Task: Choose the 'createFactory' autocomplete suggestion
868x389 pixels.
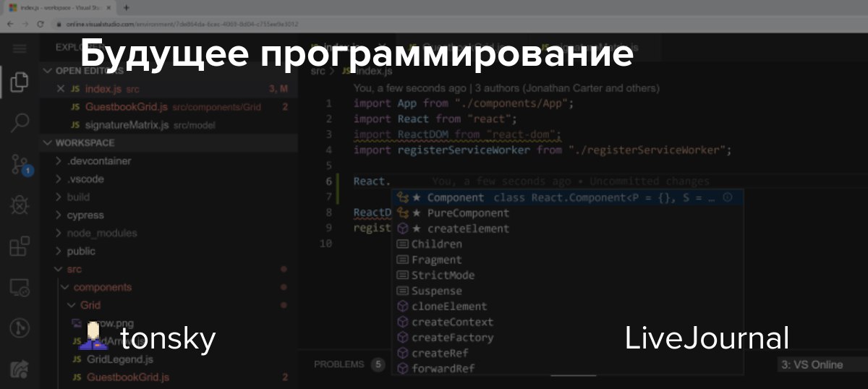Action: [567, 337]
